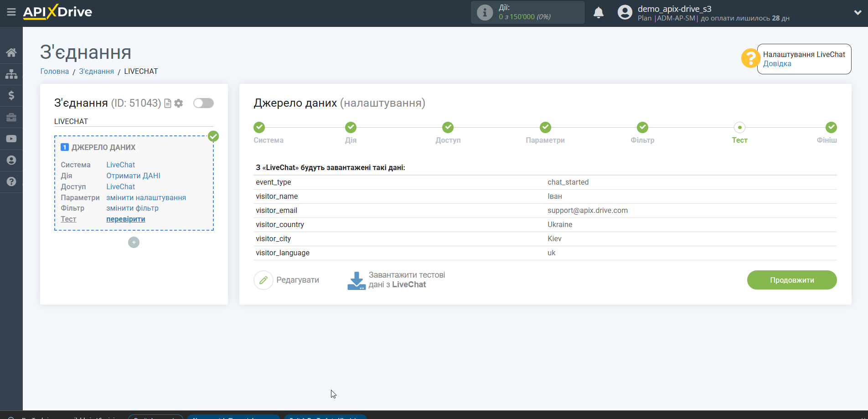This screenshot has width=868, height=419.
Task: Click the actions info icon
Action: [x=485, y=12]
